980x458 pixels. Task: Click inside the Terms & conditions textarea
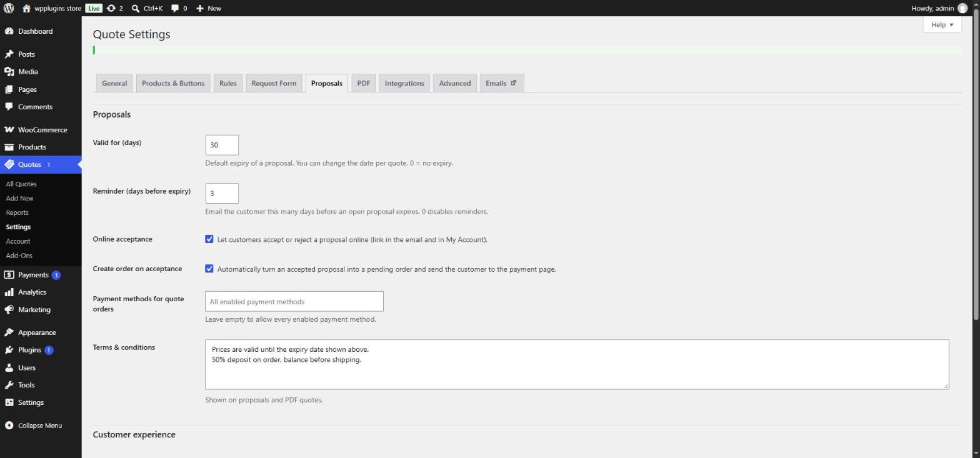tap(577, 364)
